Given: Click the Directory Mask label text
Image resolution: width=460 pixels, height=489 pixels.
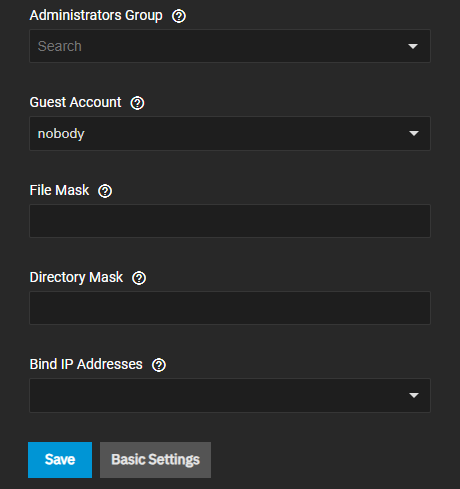Looking at the screenshot, I should tap(76, 277).
